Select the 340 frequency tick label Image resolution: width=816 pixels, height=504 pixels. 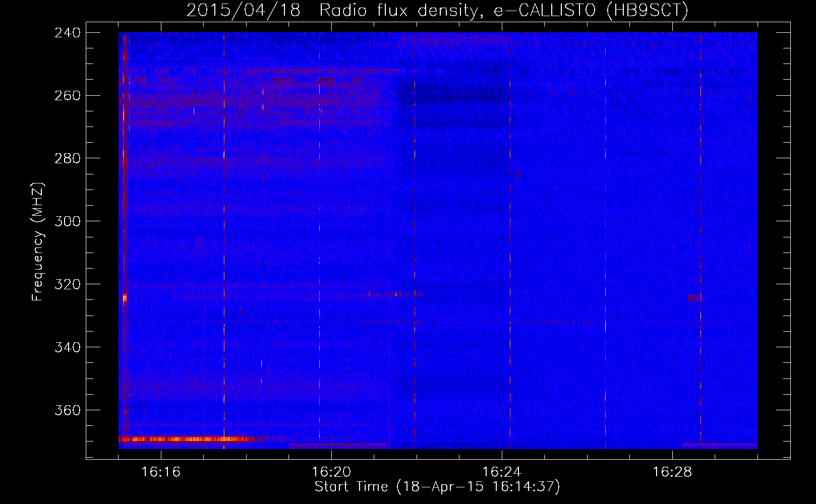tap(68, 348)
